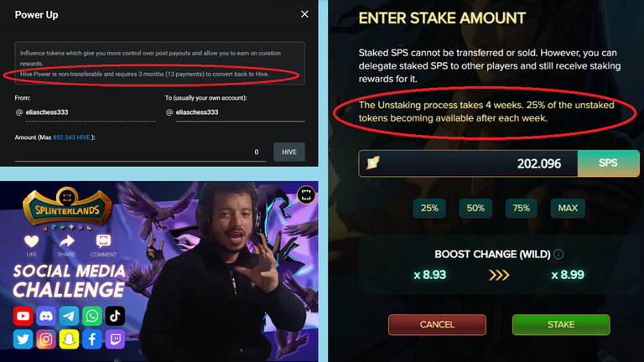The width and height of the screenshot is (644, 362).
Task: Focus the SPS stake amount field
Action: [x=468, y=163]
